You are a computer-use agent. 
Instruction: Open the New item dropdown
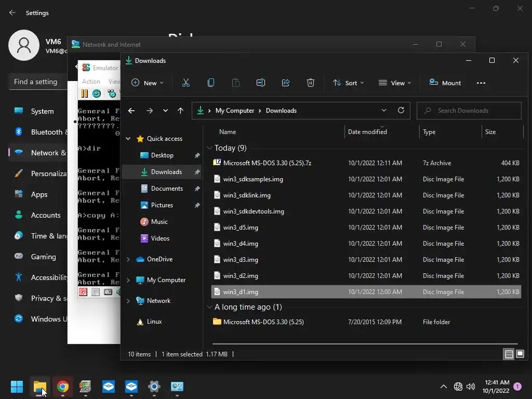148,83
